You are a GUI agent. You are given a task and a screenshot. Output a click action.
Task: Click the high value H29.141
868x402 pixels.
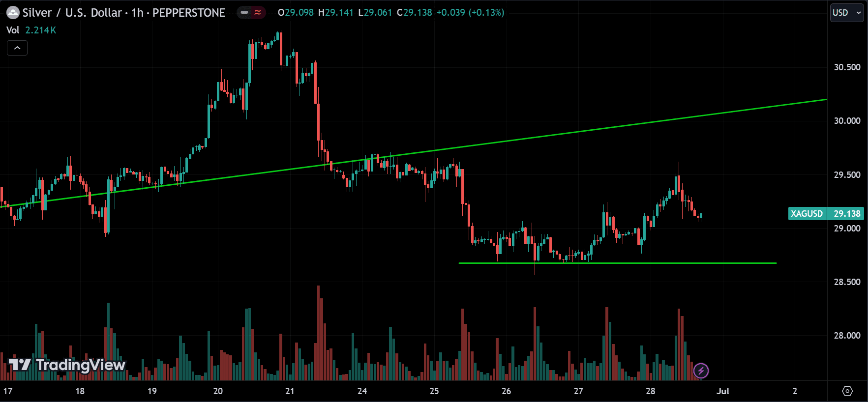[x=336, y=13]
